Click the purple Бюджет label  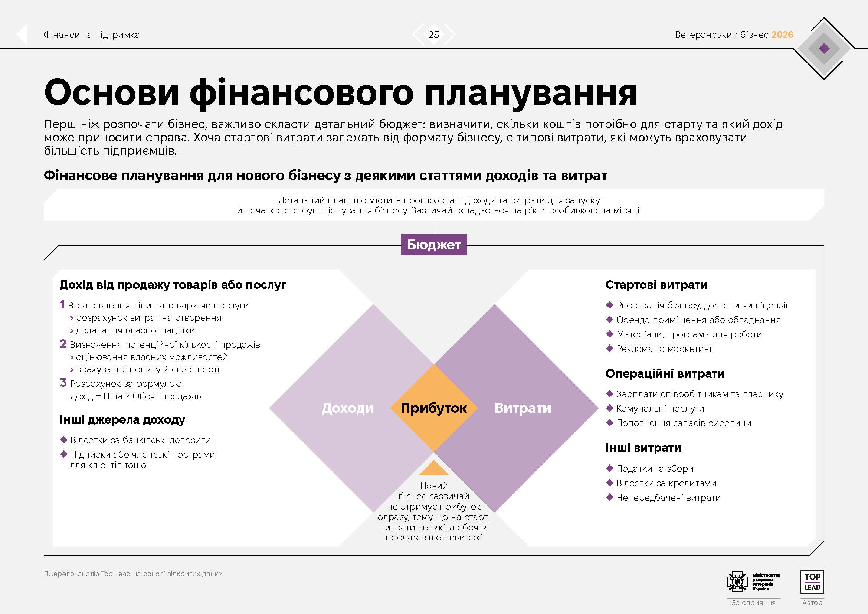[x=433, y=245]
